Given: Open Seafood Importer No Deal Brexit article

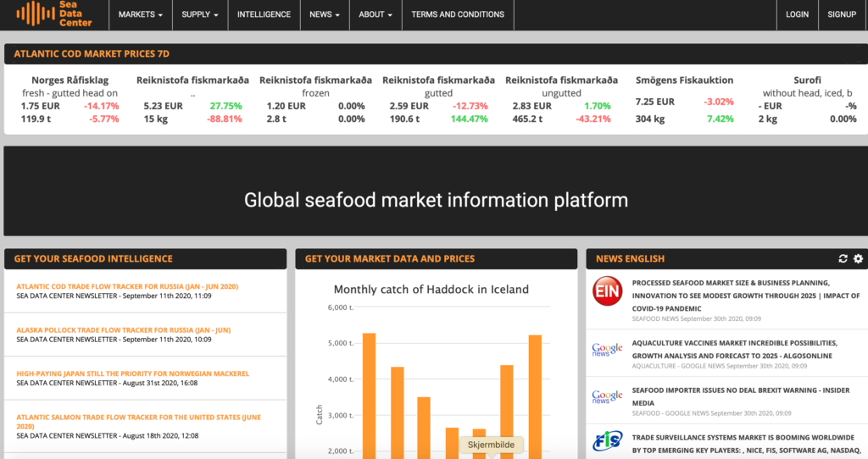Looking at the screenshot, I should 741,396.
